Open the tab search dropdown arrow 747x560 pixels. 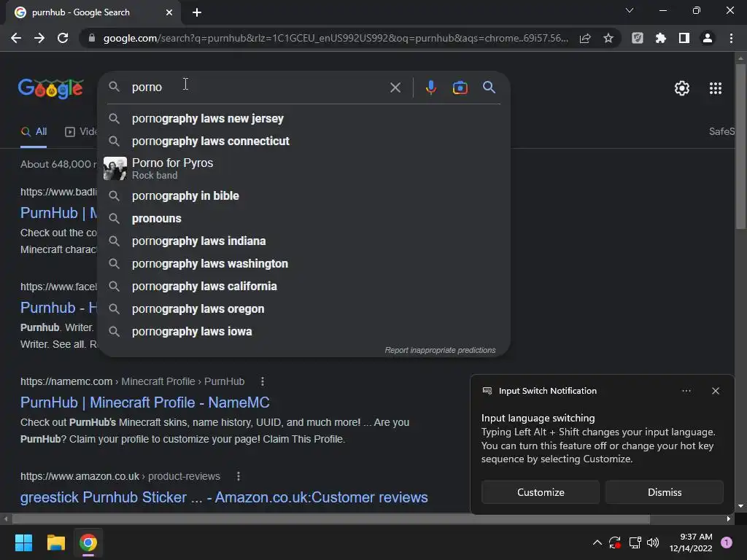(x=630, y=10)
